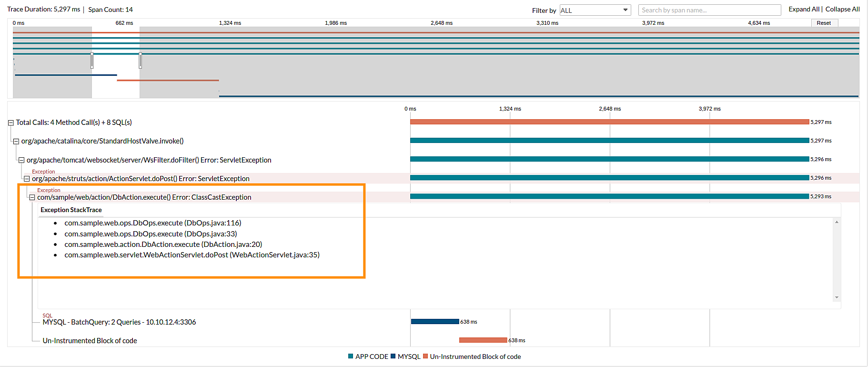Click the DbOps.java:116 stack trace line

152,223
